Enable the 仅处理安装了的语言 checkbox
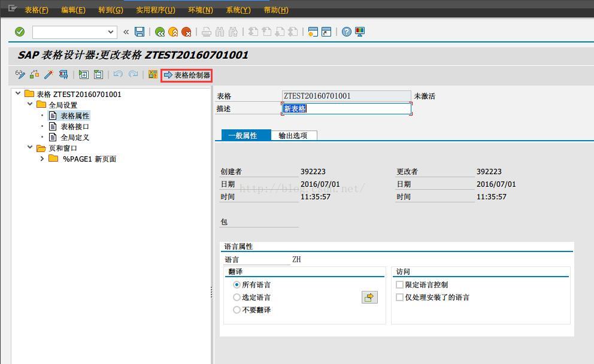The width and height of the screenshot is (594, 364). click(x=399, y=298)
